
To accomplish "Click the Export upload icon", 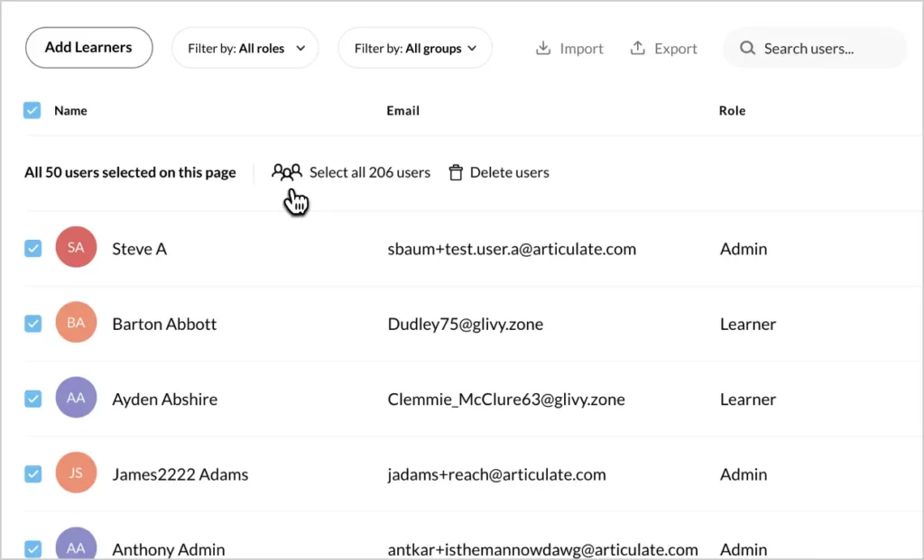I will (638, 49).
